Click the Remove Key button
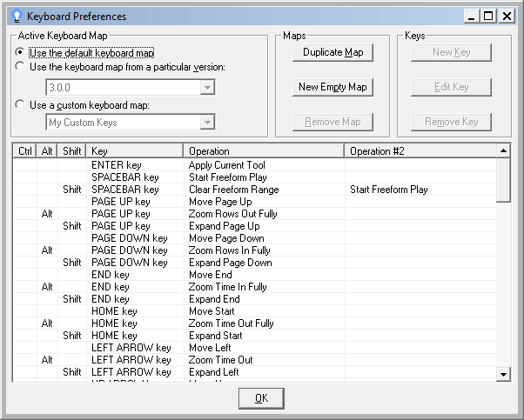 [451, 122]
